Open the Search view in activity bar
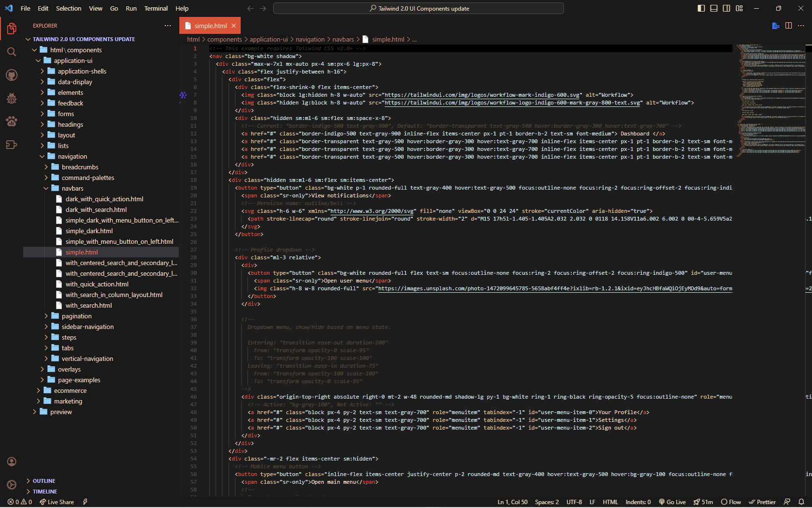The width and height of the screenshot is (812, 508). coord(12,52)
